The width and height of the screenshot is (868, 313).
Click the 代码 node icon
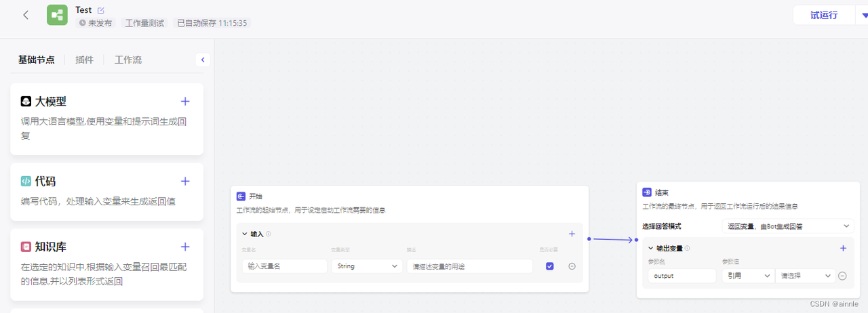[x=26, y=181]
